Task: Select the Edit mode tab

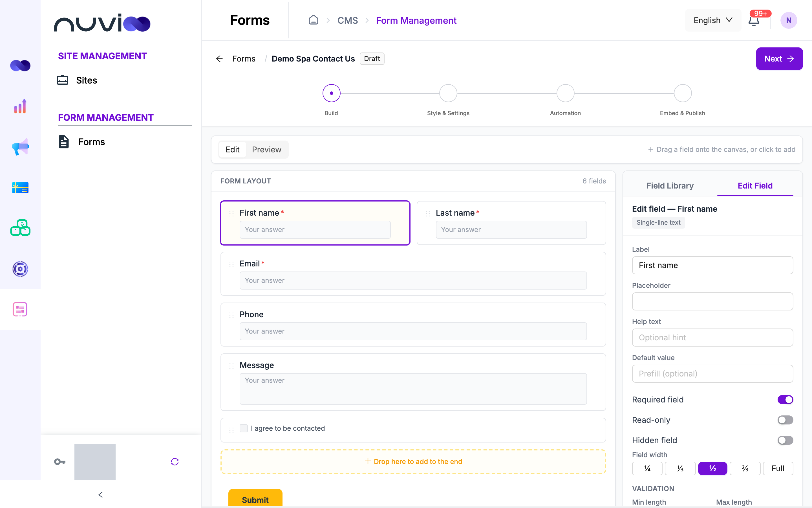Action: (x=232, y=150)
